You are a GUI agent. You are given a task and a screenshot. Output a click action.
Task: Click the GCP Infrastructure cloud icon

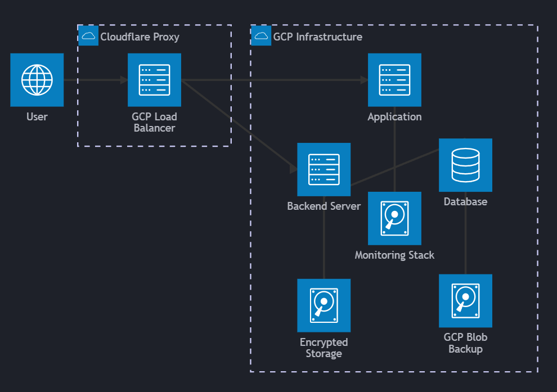coord(261,35)
